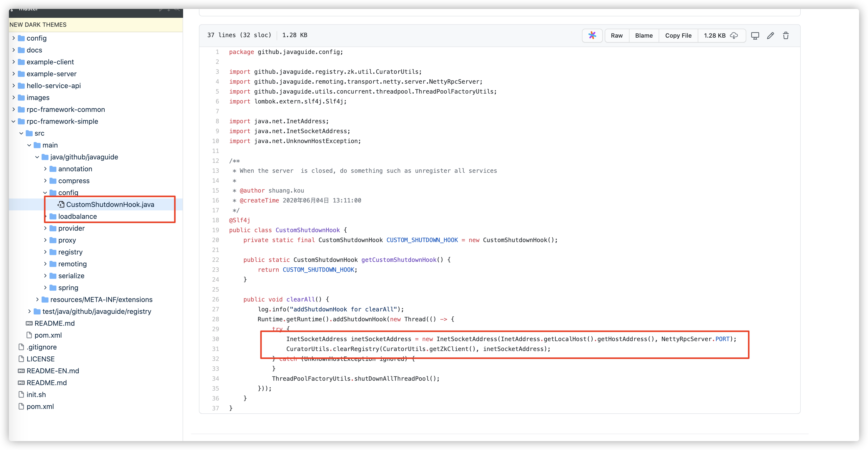This screenshot has width=868, height=450.
Task: Open the Raw view
Action: click(x=617, y=35)
